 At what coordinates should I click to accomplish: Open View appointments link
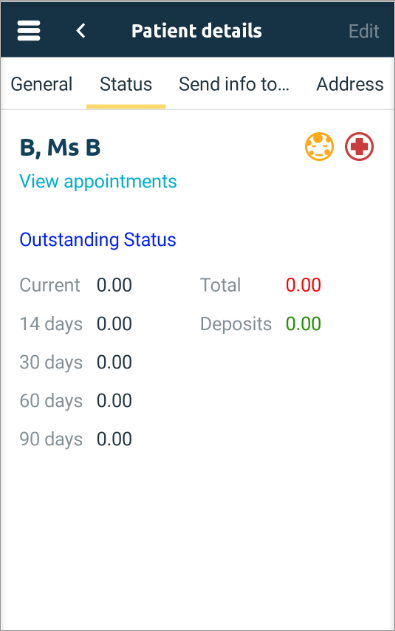98,181
